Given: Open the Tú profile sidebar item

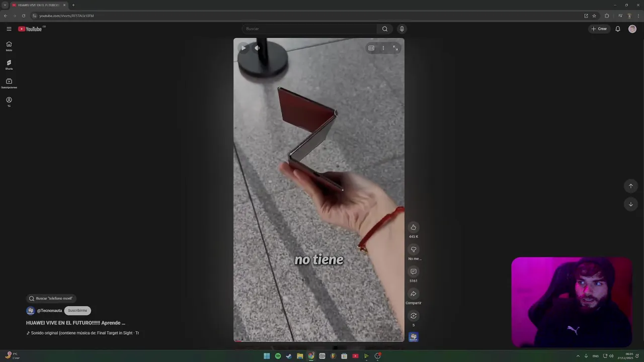Looking at the screenshot, I should (9, 102).
